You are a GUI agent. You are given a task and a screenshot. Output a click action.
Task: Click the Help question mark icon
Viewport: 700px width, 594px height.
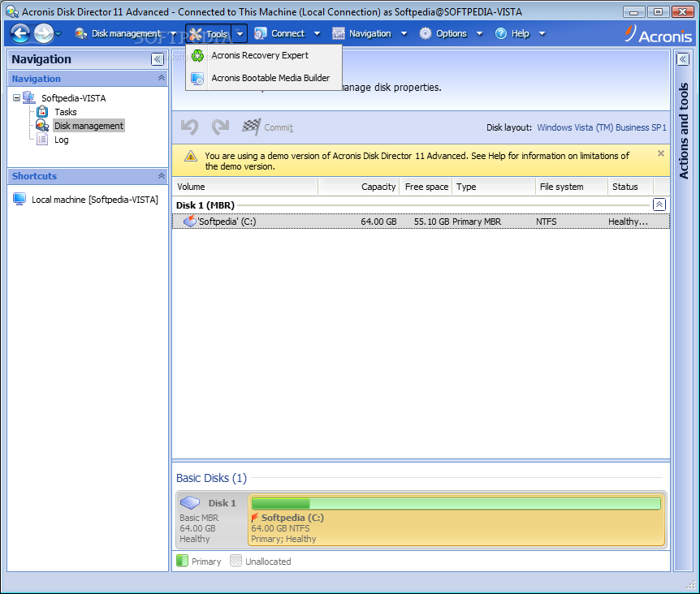coord(501,33)
